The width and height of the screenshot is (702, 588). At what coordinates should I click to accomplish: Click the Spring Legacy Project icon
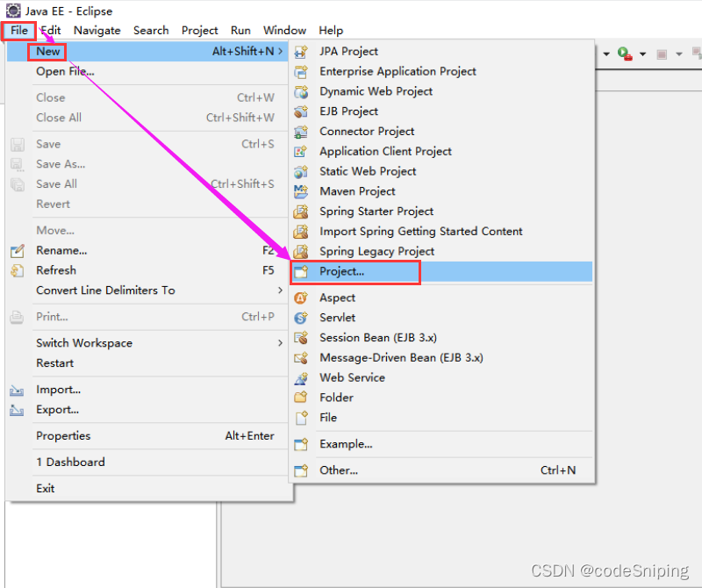pyautogui.click(x=301, y=251)
